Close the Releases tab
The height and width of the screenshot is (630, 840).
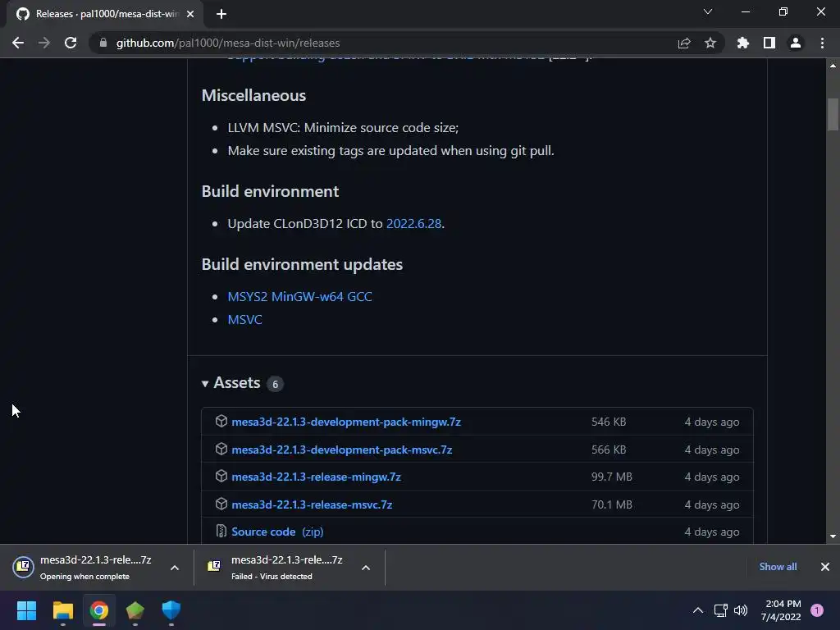(190, 14)
